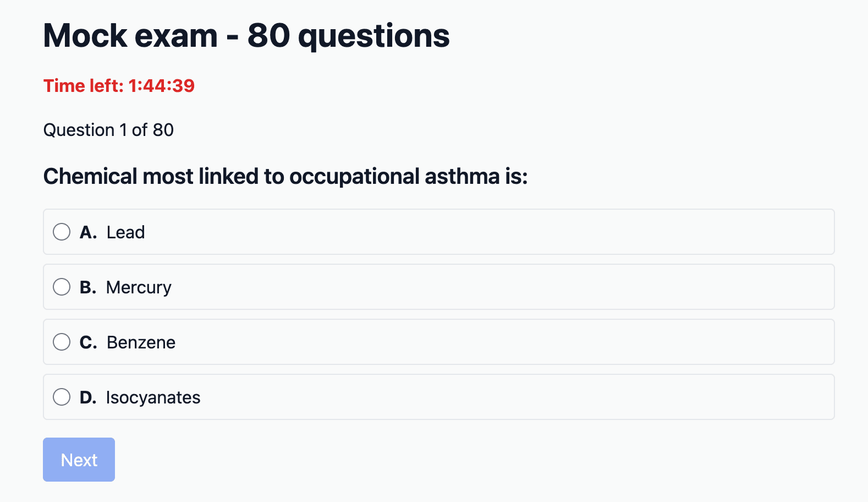
Task: Click the bold letter "B." option marker
Action: [x=88, y=287]
